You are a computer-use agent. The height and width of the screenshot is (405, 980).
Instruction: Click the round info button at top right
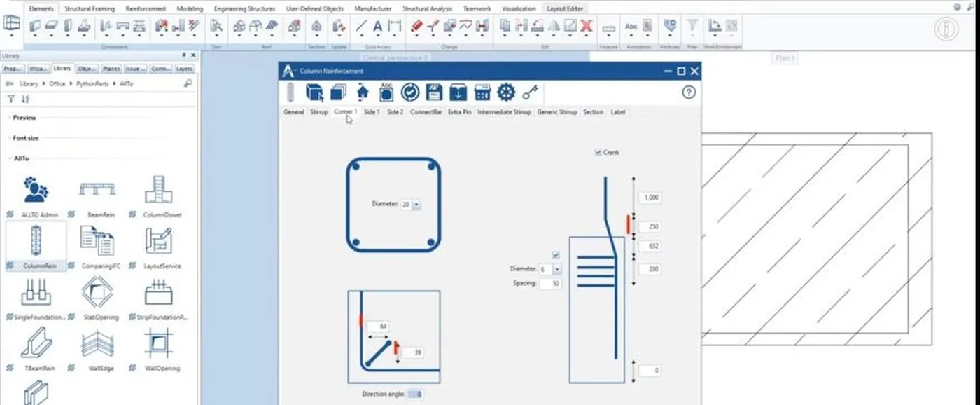click(946, 29)
